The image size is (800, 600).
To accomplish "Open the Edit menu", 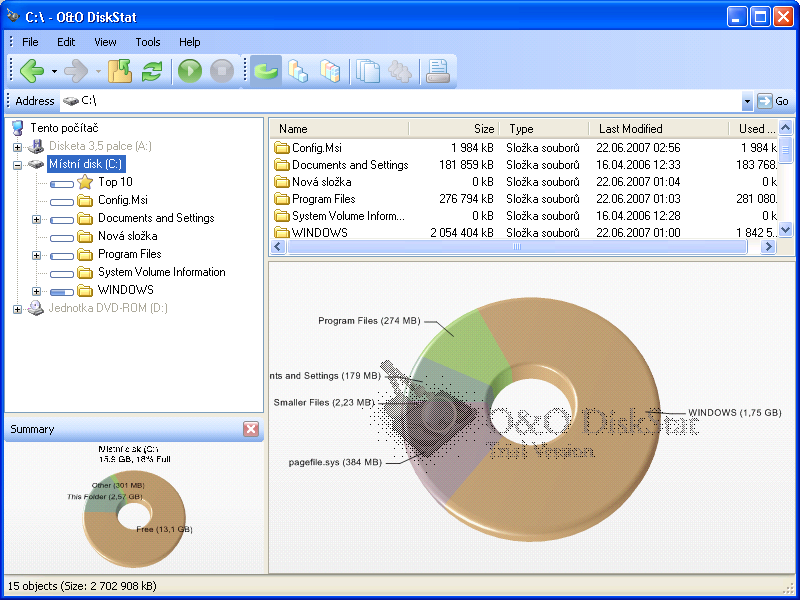I will click(x=66, y=42).
